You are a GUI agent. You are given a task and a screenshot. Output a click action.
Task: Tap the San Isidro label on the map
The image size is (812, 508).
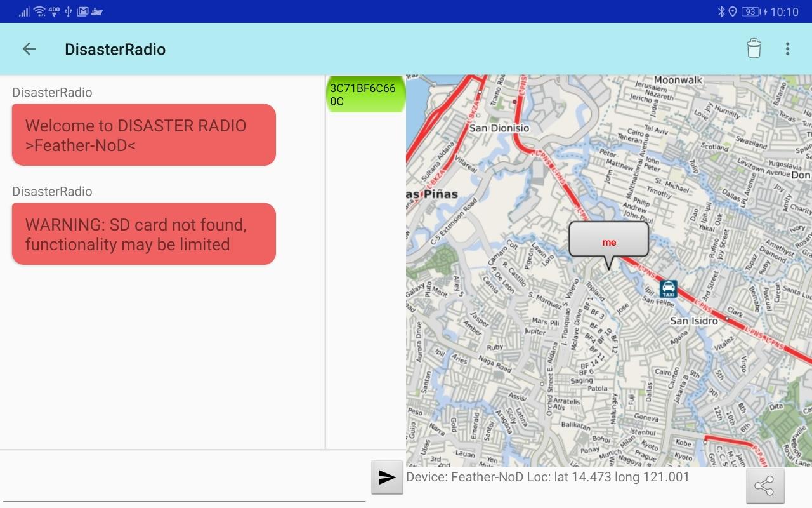coord(693,321)
